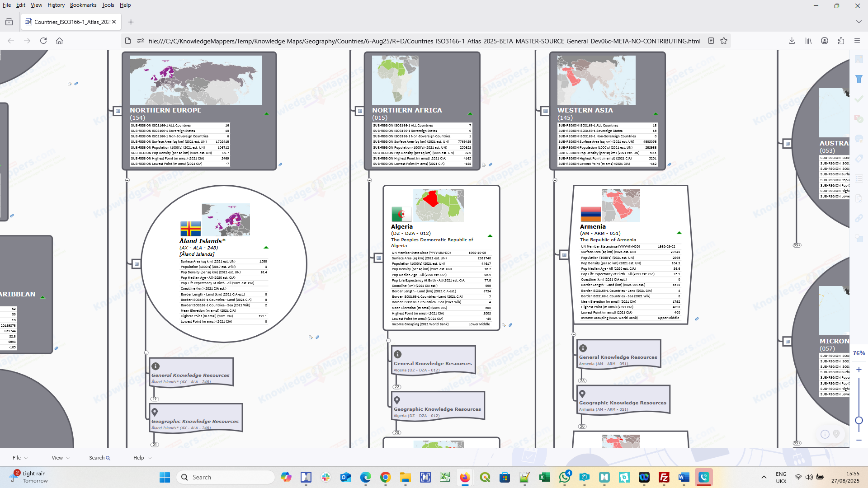This screenshot has height=488, width=868.
Task: Bookmark this page with the star icon
Action: click(724, 41)
